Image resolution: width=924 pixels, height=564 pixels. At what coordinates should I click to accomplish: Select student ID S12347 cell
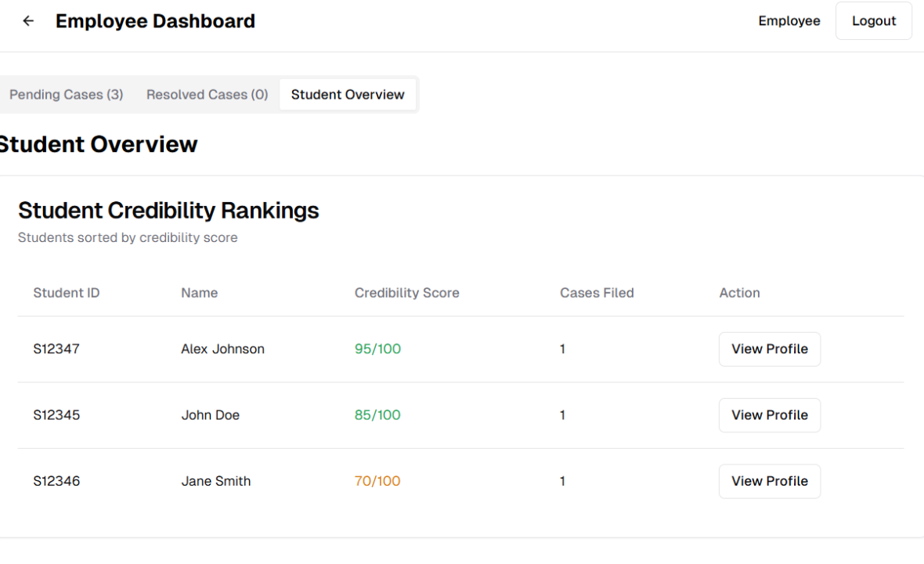coord(56,349)
